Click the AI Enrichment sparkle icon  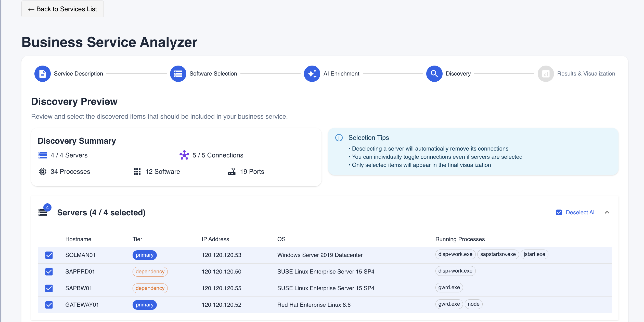click(x=312, y=74)
